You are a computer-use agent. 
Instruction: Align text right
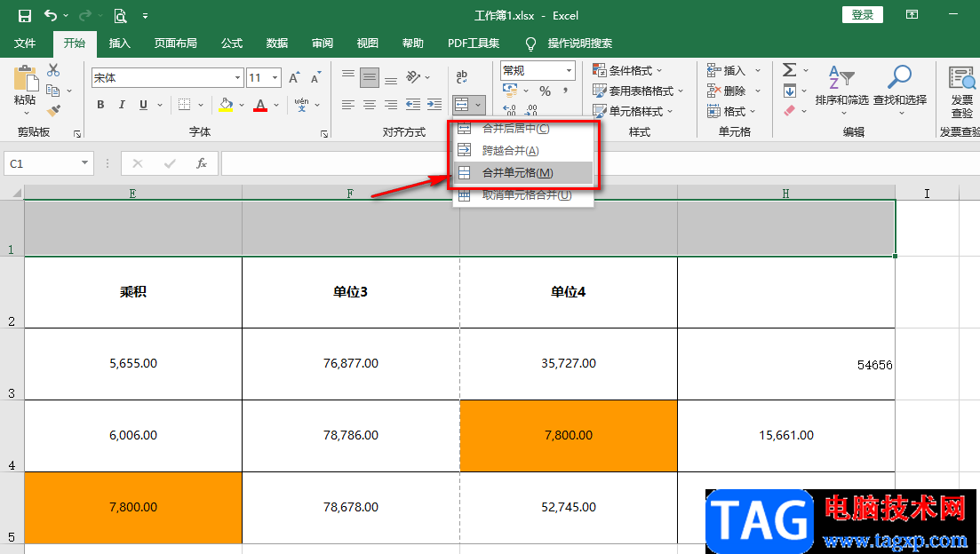(x=391, y=104)
